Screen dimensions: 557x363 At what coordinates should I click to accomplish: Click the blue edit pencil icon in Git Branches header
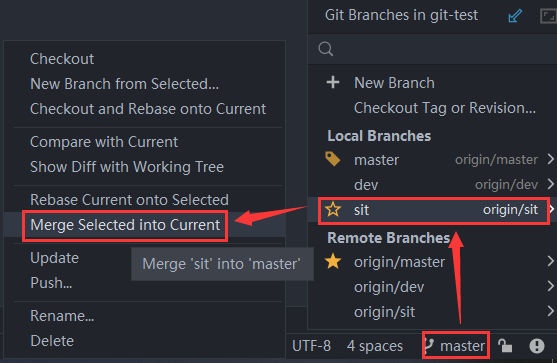click(x=515, y=16)
